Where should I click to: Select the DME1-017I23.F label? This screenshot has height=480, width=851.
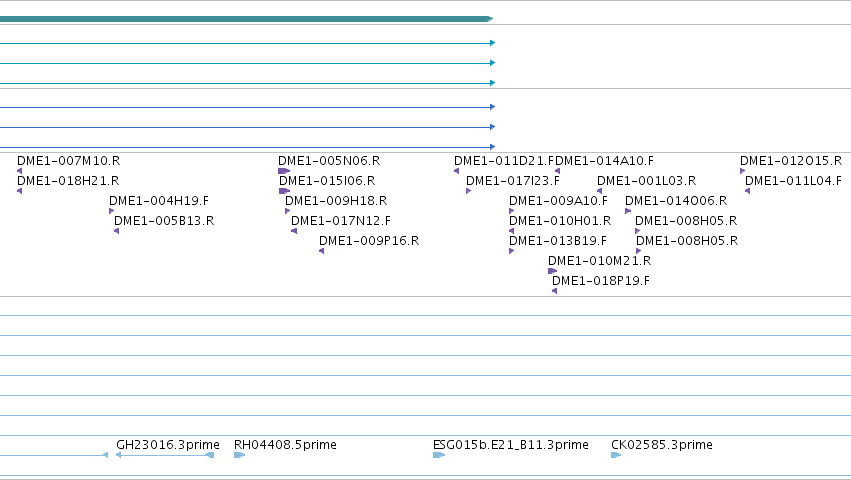pyautogui.click(x=513, y=181)
